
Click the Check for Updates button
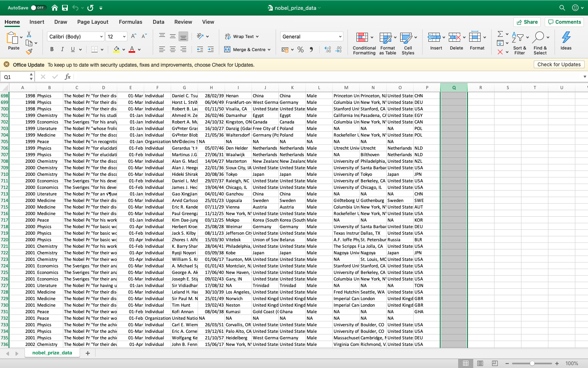click(x=559, y=64)
